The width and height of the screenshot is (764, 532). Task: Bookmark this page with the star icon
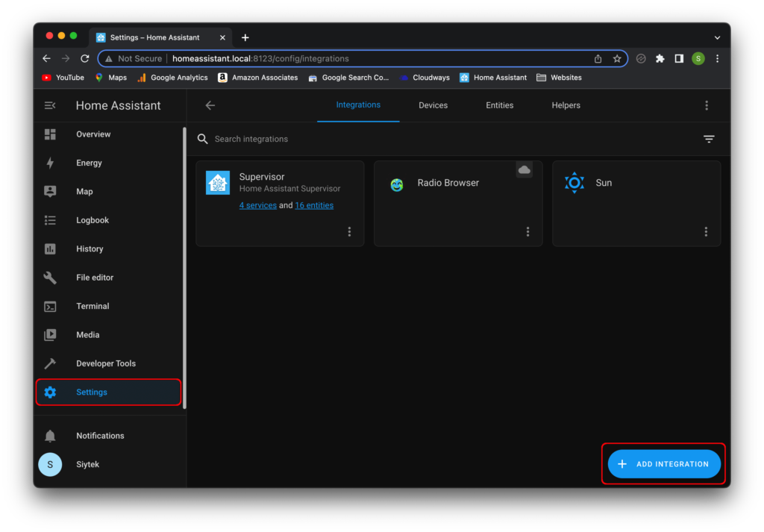click(617, 58)
